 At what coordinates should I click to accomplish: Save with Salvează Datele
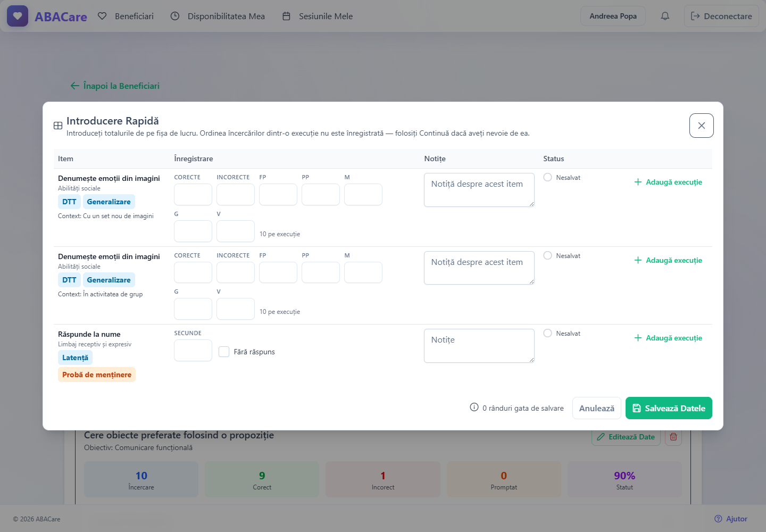coord(669,408)
